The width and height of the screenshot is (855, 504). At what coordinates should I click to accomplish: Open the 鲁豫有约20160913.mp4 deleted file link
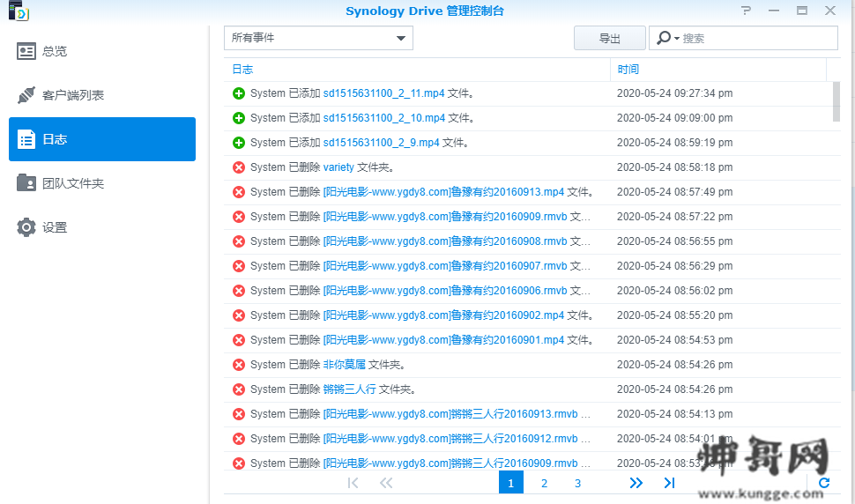pyautogui.click(x=444, y=192)
